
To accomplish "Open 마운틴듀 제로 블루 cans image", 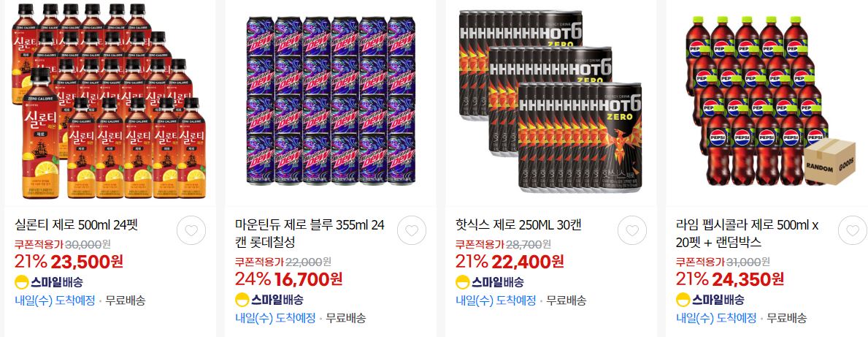I will [x=331, y=101].
